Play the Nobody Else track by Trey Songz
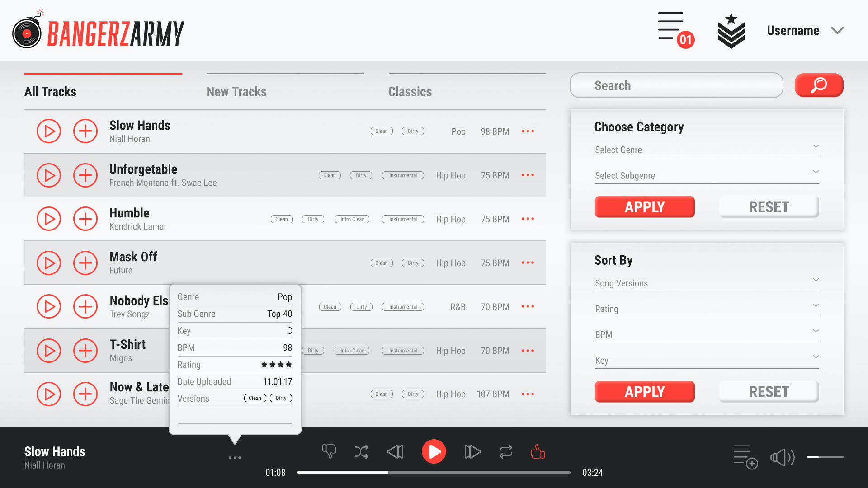This screenshot has width=868, height=488. [x=49, y=306]
